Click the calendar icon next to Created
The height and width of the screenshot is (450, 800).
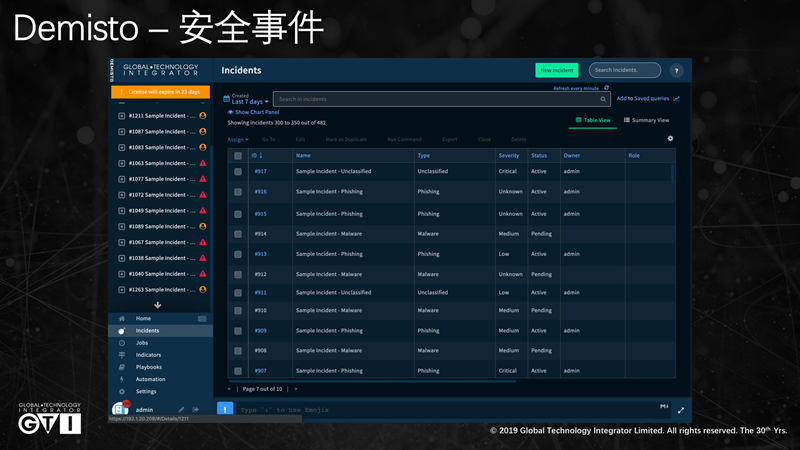coord(227,99)
